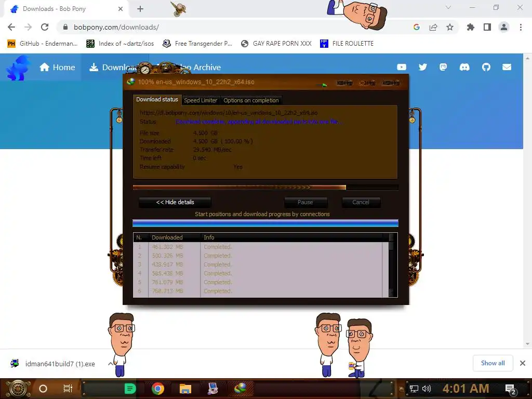The width and height of the screenshot is (532, 399).
Task: Open Internet Download Manager taskbar icon
Action: tap(240, 389)
